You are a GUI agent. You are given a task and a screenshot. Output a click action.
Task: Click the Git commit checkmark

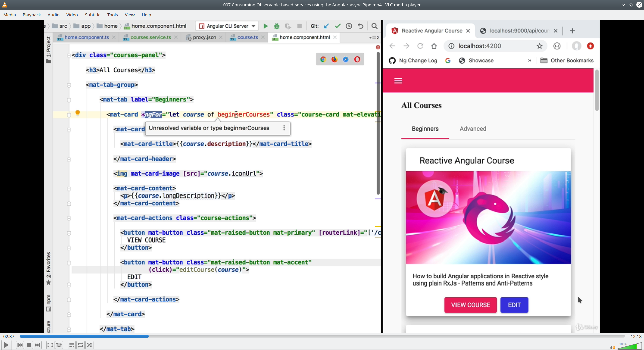tap(338, 26)
